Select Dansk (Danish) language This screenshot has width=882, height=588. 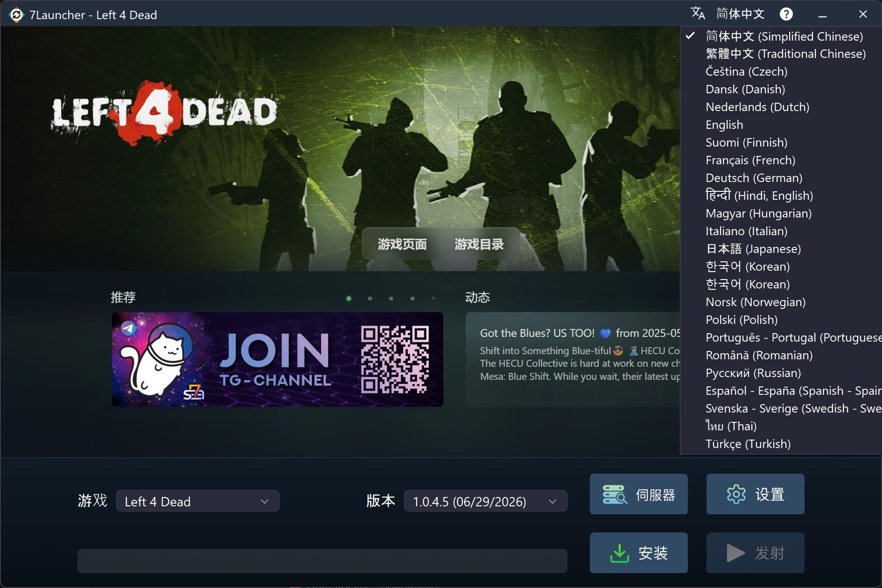click(781, 90)
